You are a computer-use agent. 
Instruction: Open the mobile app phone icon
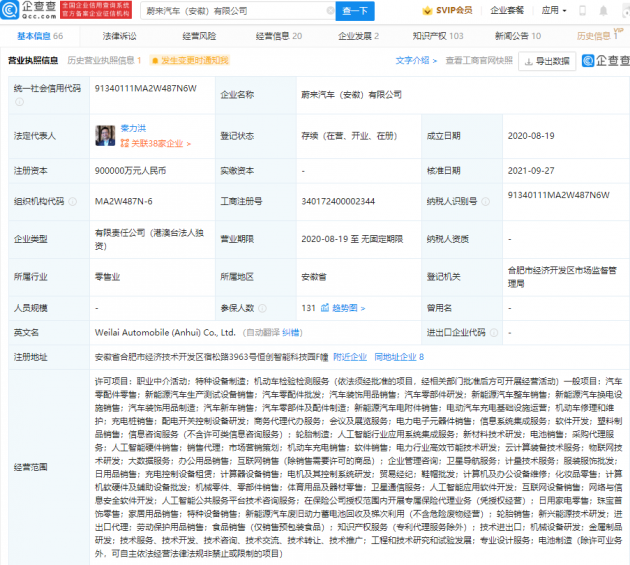(x=583, y=11)
